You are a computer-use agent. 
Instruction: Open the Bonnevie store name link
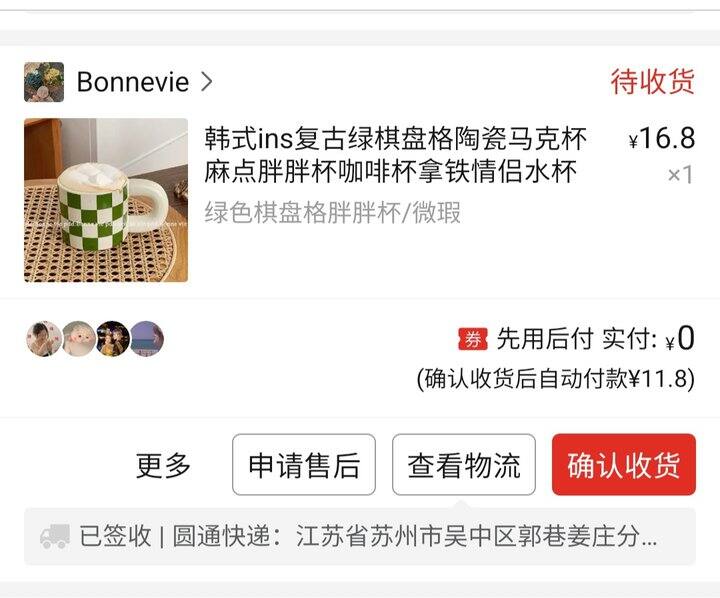coord(133,82)
